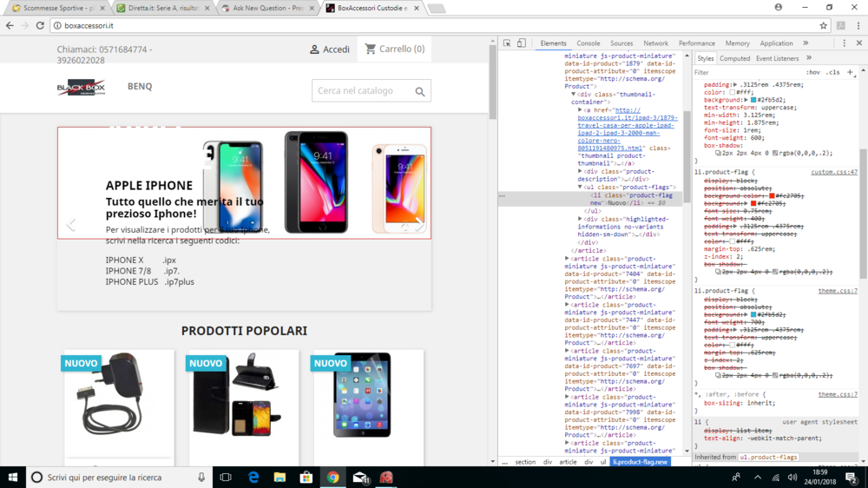Click the red #fc2705 background-color swatch
The height and width of the screenshot is (488, 868).
(x=772, y=195)
